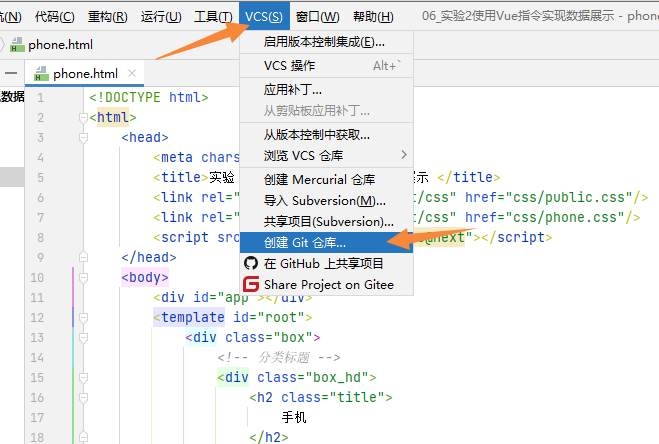This screenshot has width=659, height=444.
Task: Collapse the html tag fold on line 2
Action: (83, 118)
